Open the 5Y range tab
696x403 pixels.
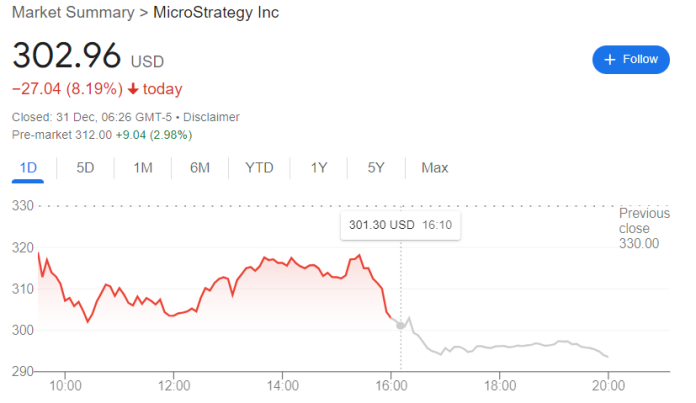coord(376,168)
